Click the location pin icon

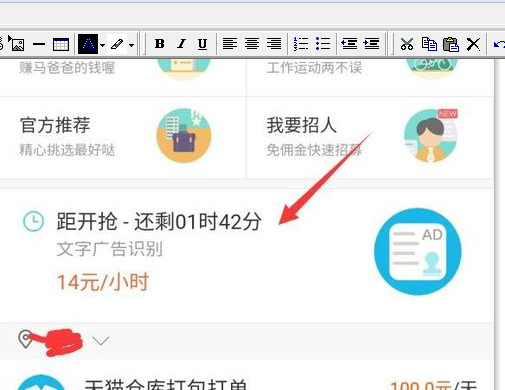pyautogui.click(x=25, y=339)
